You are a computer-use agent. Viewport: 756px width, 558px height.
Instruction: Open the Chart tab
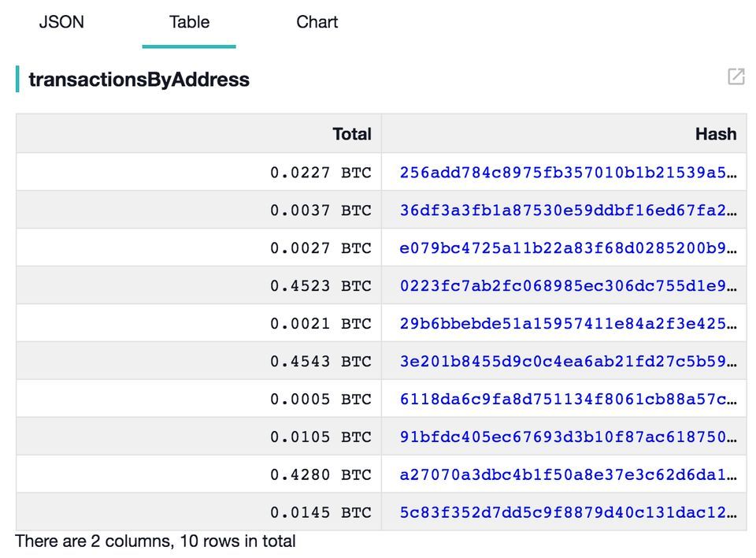click(317, 22)
